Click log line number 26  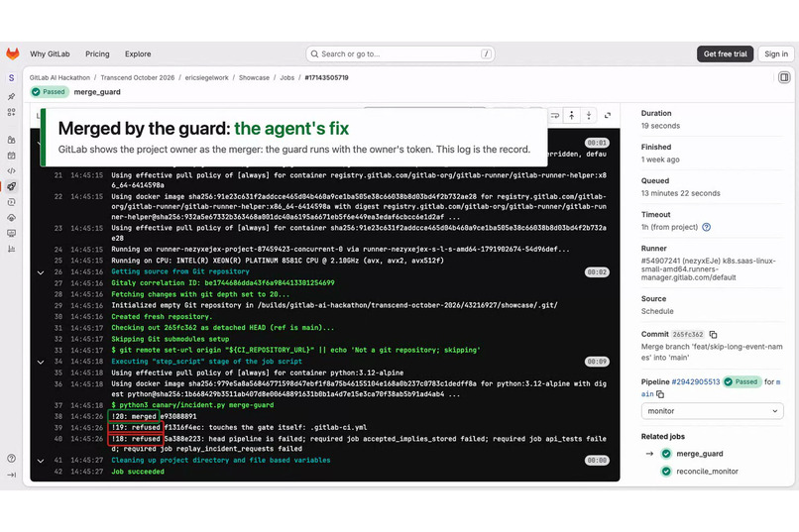click(58, 271)
